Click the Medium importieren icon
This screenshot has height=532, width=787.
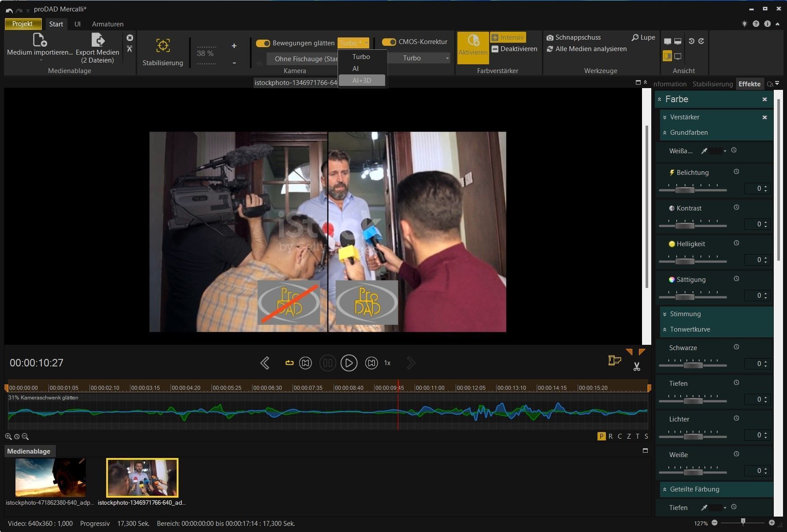[x=40, y=40]
